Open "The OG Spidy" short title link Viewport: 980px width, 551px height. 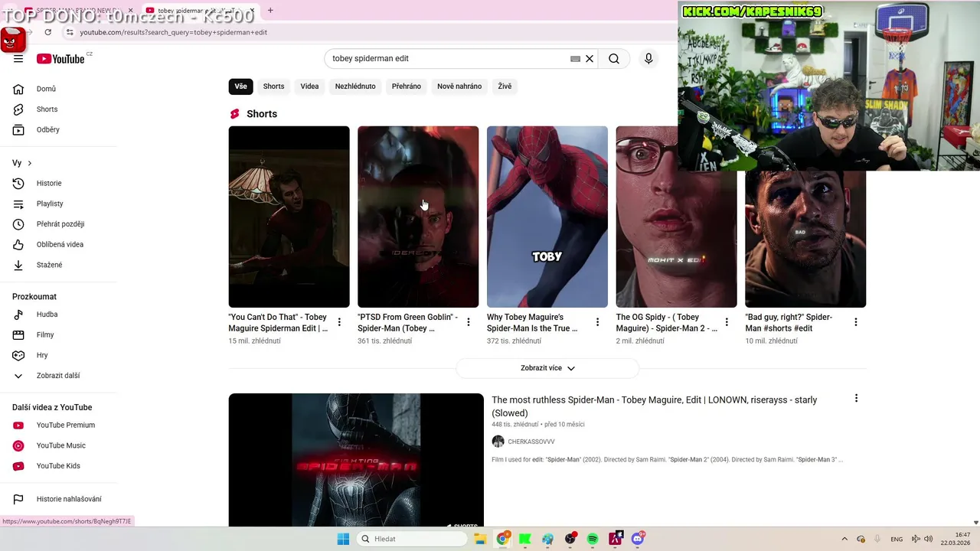click(667, 323)
